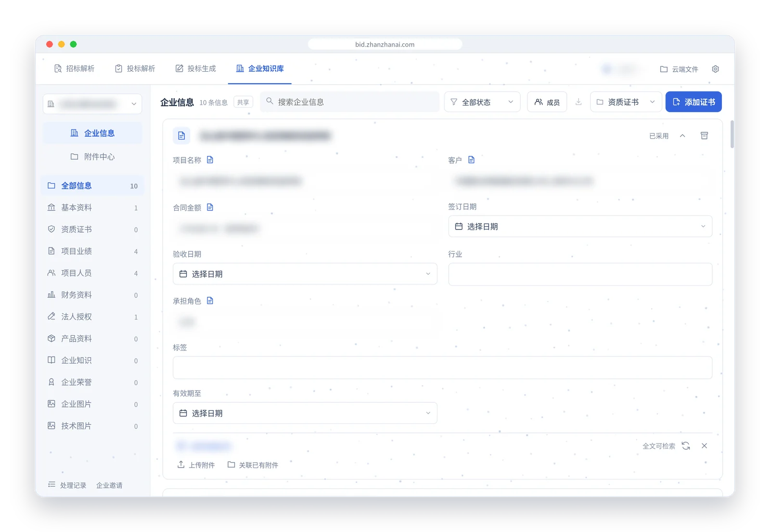Click the card's blue document icon
Viewport: 770px width, 532px height.
[x=181, y=136]
